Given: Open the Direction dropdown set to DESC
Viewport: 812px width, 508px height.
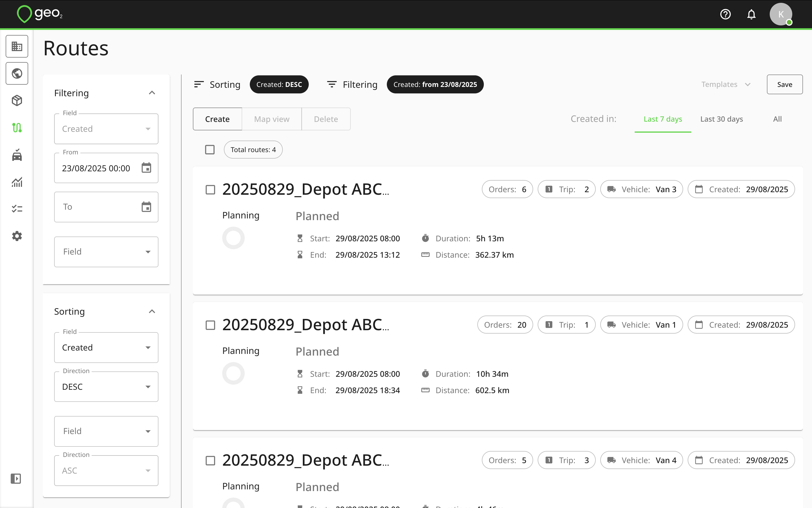Looking at the screenshot, I should (106, 387).
